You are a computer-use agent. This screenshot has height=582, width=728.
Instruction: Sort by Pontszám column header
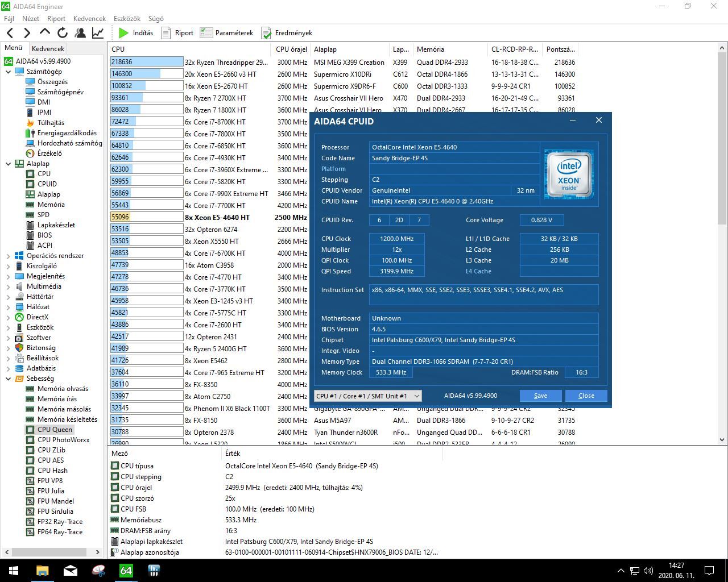561,49
